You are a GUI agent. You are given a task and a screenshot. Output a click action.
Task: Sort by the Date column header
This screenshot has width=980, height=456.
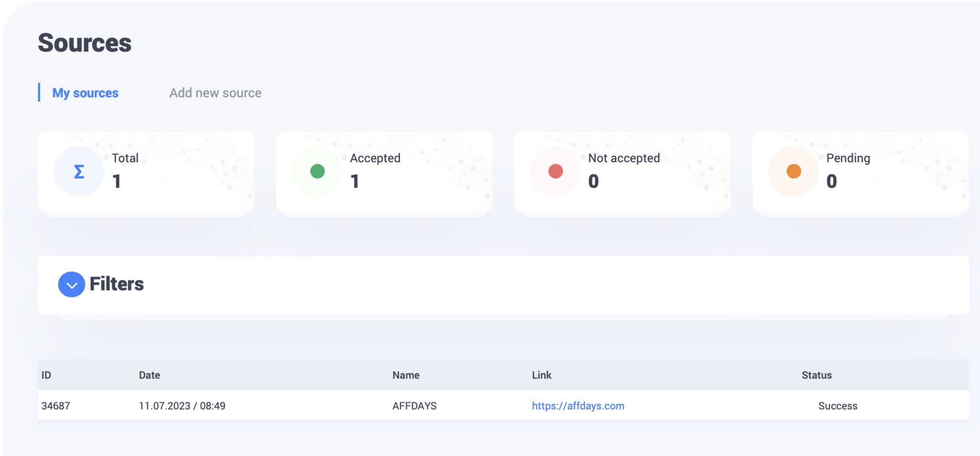point(149,375)
